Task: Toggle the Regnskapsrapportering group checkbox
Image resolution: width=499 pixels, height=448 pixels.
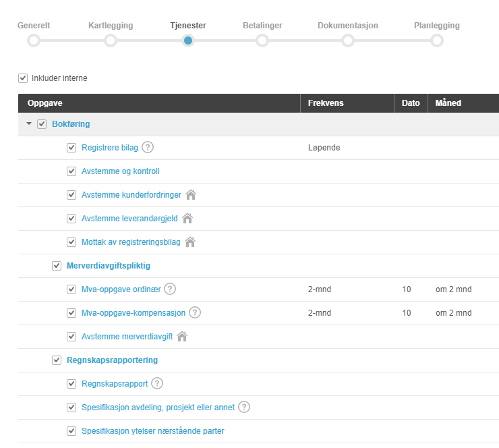Action: coord(57,360)
